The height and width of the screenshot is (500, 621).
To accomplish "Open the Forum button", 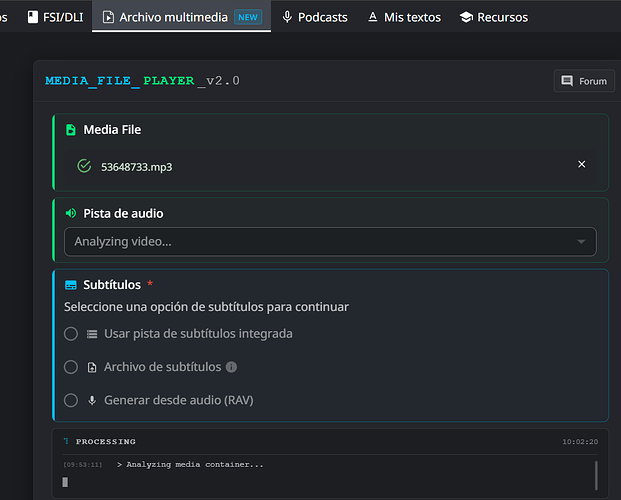I will pos(584,81).
